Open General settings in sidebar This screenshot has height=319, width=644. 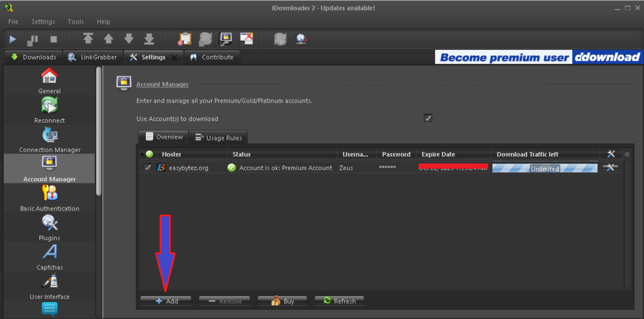tap(49, 81)
